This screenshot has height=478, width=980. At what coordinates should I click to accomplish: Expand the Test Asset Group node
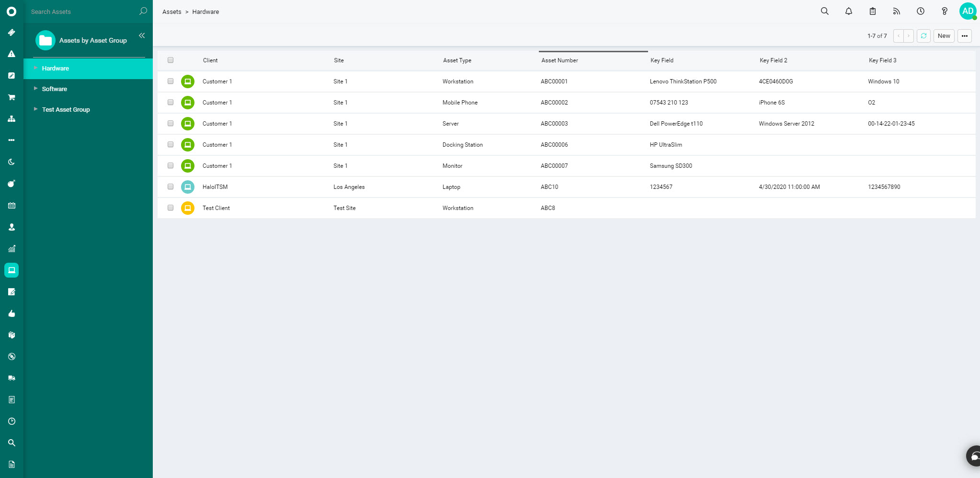pyautogui.click(x=35, y=109)
